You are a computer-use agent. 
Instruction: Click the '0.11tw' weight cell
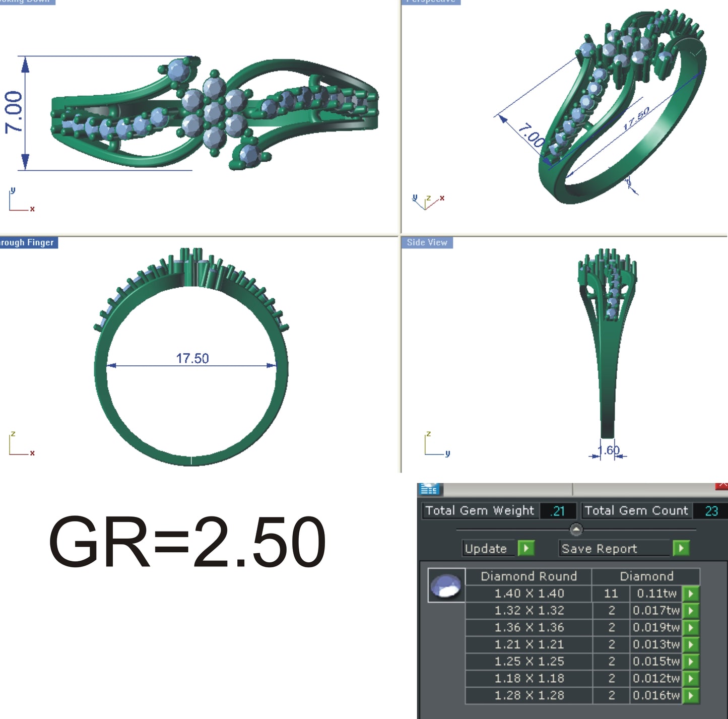(x=656, y=594)
